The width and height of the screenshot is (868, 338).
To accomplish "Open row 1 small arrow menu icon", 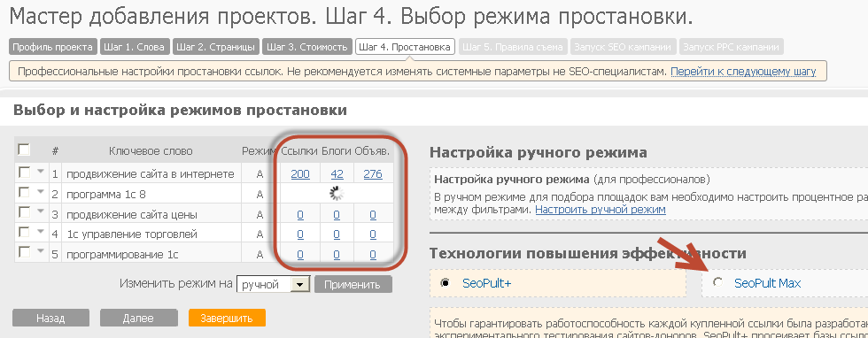I will click(40, 172).
